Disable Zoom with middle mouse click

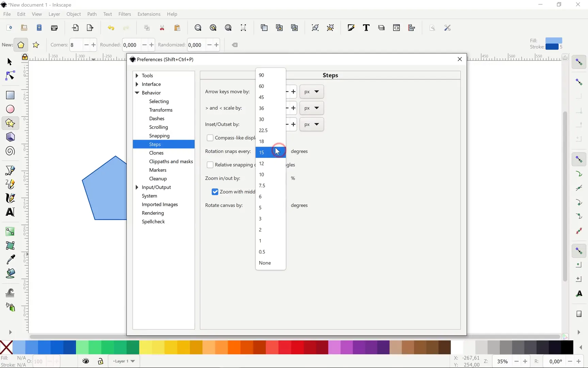point(214,191)
